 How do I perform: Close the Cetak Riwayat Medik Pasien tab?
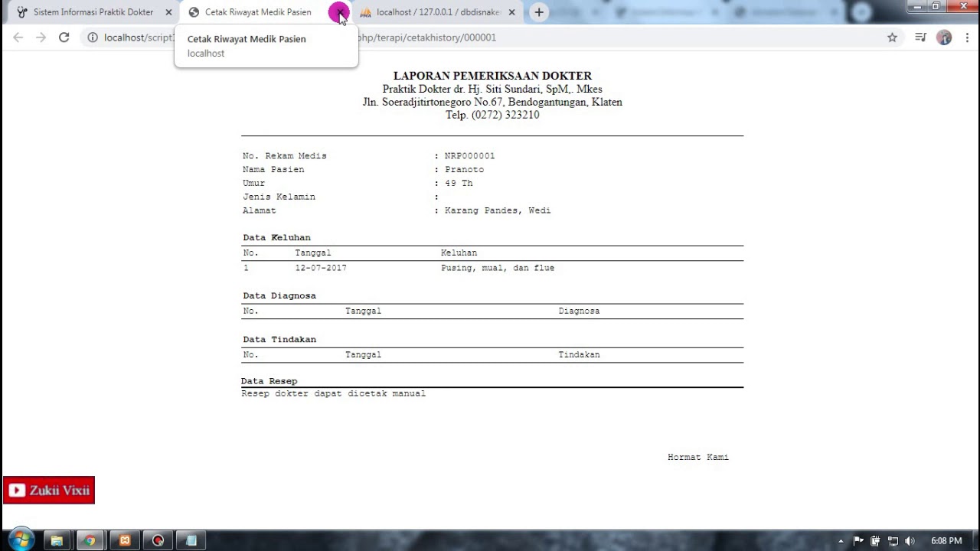[x=339, y=12]
